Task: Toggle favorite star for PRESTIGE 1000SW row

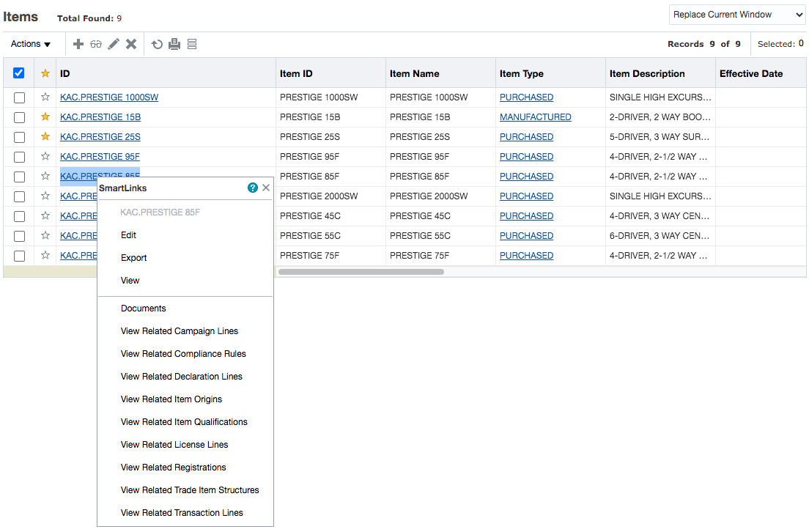Action: click(45, 97)
